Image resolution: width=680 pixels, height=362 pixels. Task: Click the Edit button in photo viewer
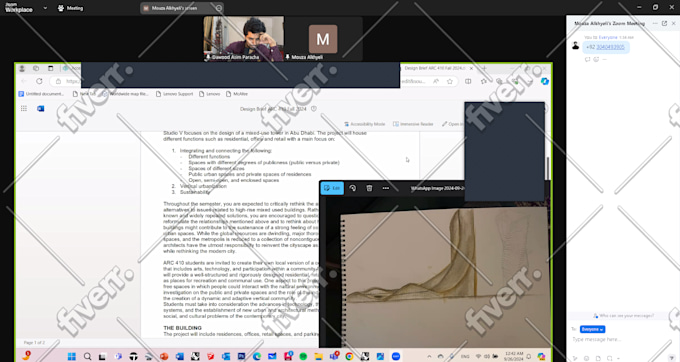click(332, 188)
